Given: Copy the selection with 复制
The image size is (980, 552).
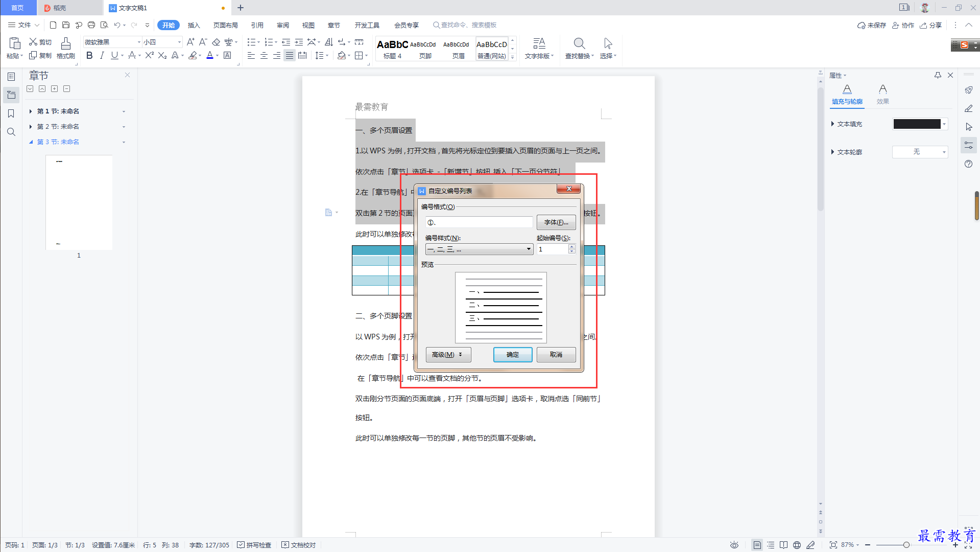Looking at the screenshot, I should [x=40, y=56].
